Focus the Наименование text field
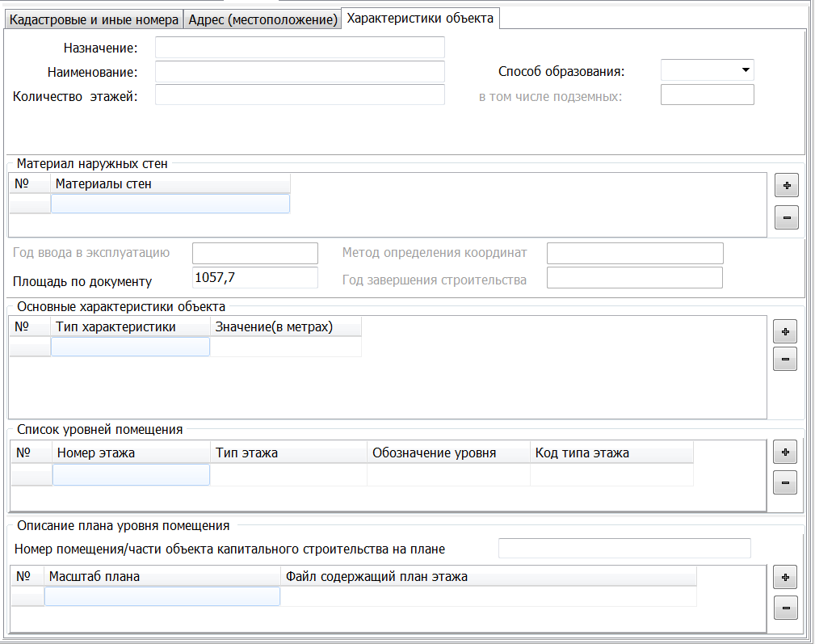 300,72
